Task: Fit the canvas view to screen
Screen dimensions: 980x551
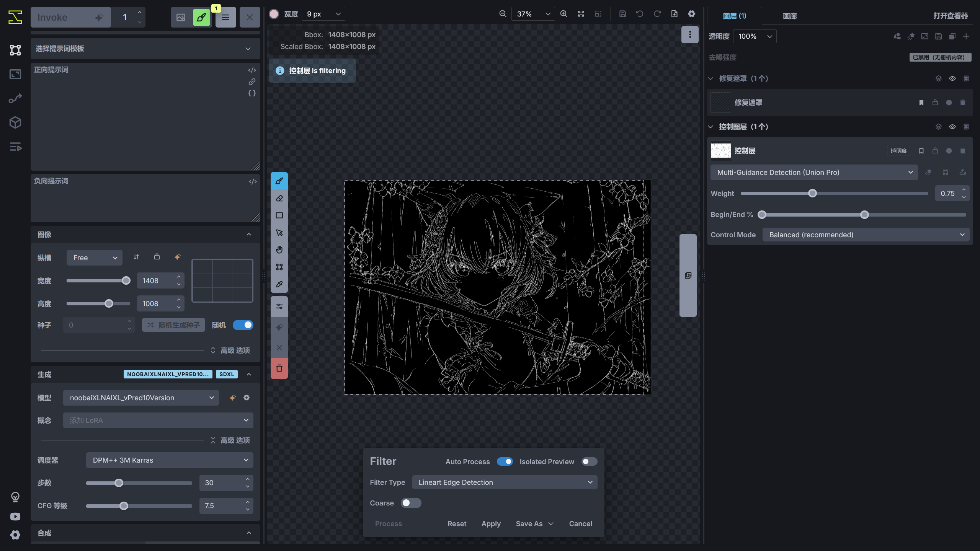Action: 580,13
